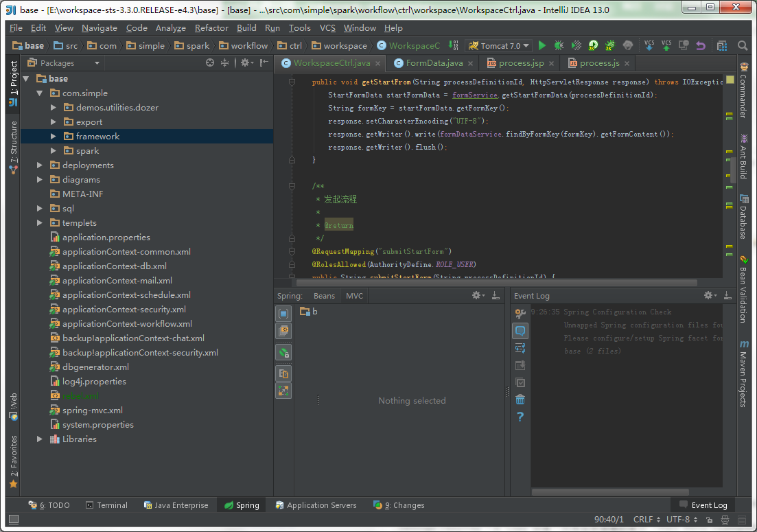Run the Tomcat 7.0 configuration

(x=542, y=46)
